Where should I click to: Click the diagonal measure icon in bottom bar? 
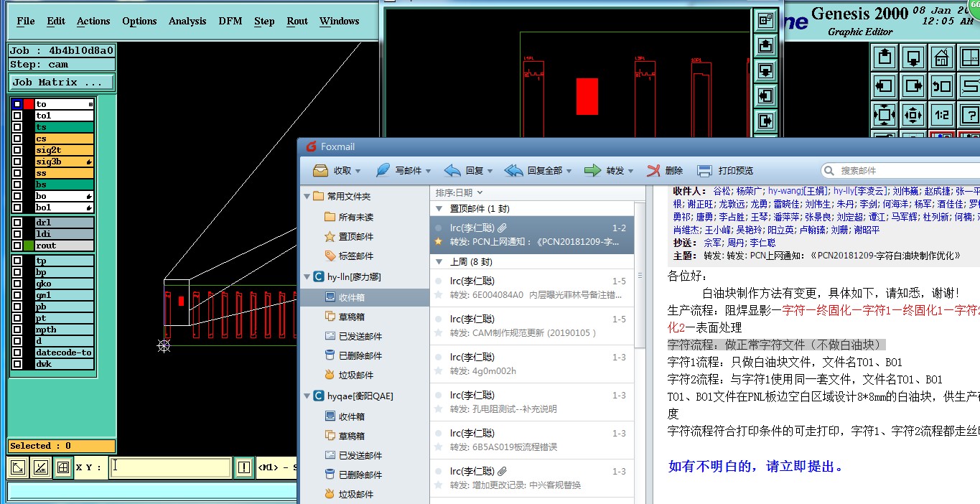click(x=18, y=467)
